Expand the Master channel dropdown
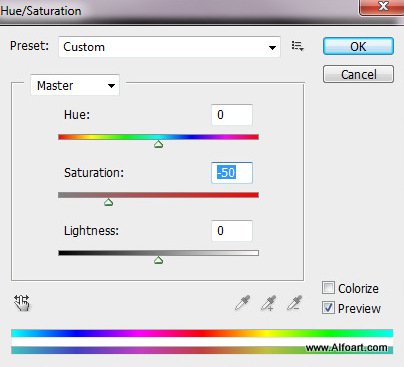The image size is (404, 367). pyautogui.click(x=75, y=85)
